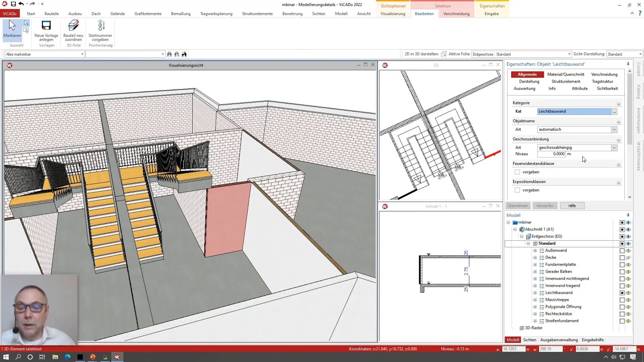Click the Bauteil neu zuordnen icon
This screenshot has width=644, height=362.
pos(73,25)
